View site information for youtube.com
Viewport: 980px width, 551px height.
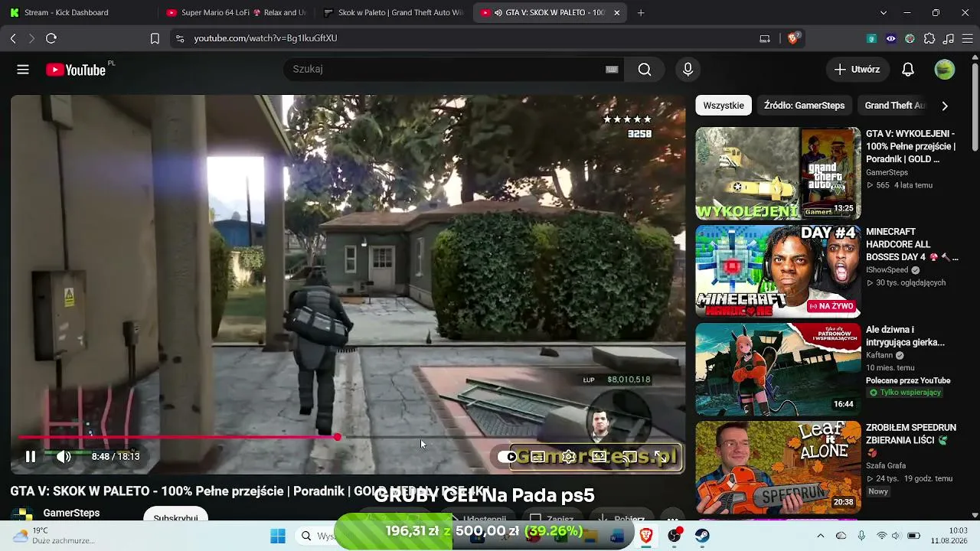pos(180,38)
